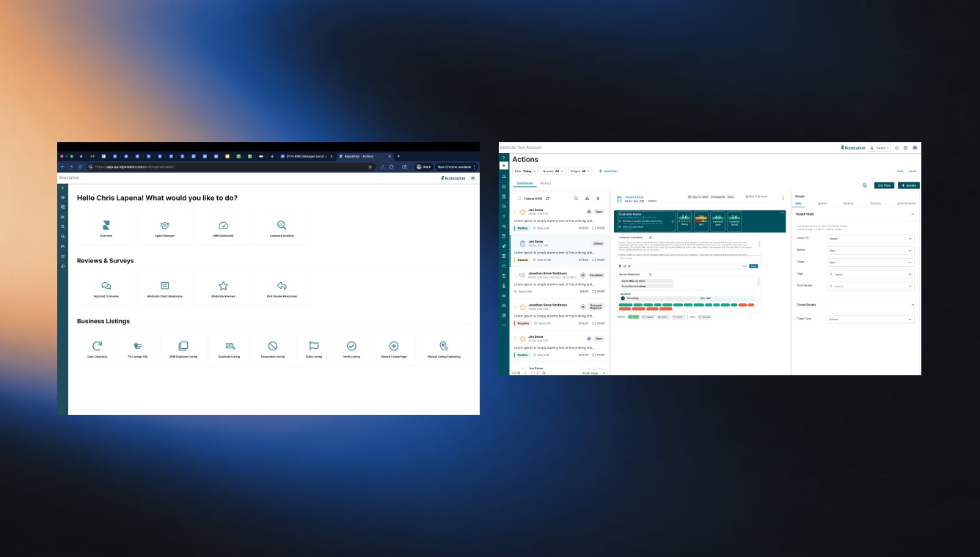
Task: Click the List View button
Action: click(x=884, y=185)
